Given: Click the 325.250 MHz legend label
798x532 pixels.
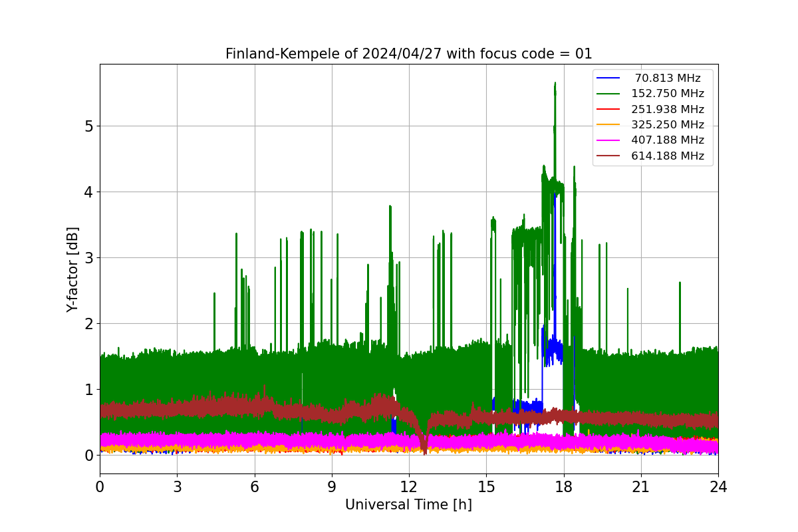Looking at the screenshot, I should point(668,125).
